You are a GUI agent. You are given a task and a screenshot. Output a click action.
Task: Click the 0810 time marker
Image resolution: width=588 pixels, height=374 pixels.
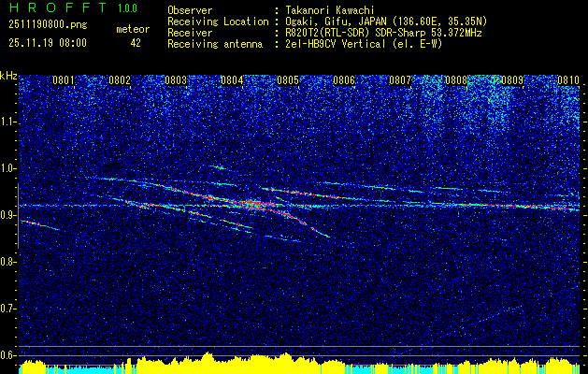point(568,80)
